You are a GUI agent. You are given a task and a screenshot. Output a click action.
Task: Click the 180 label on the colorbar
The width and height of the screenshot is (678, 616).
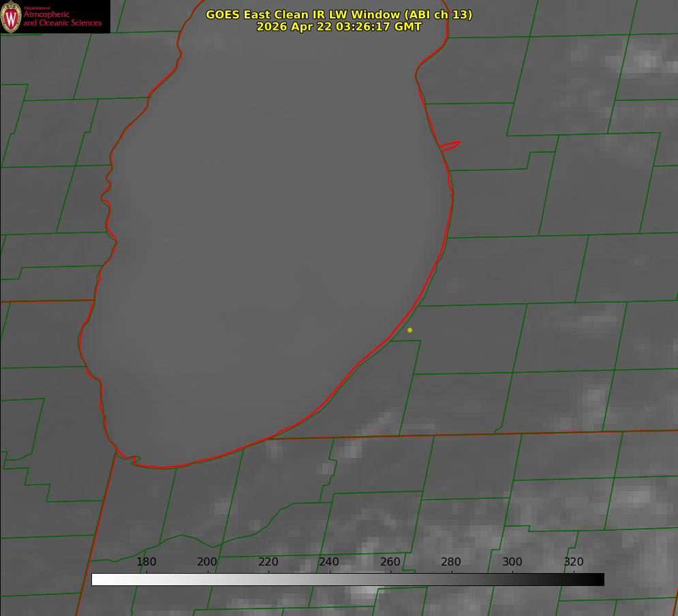(x=146, y=561)
